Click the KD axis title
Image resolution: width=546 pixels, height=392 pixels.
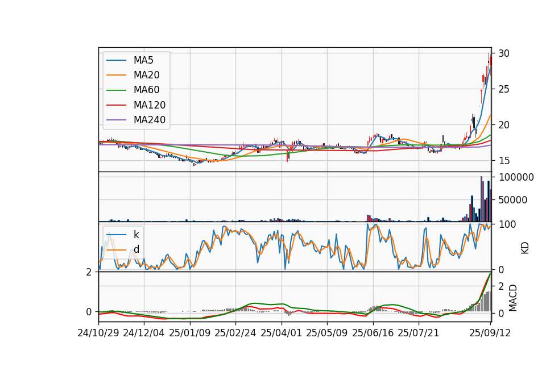pos(525,248)
